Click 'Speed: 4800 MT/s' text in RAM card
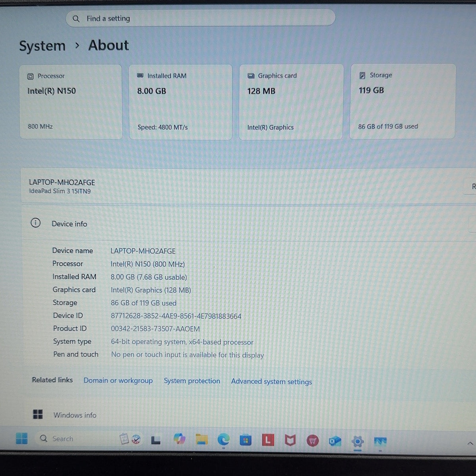Image resolution: width=476 pixels, height=476 pixels. pyautogui.click(x=163, y=127)
